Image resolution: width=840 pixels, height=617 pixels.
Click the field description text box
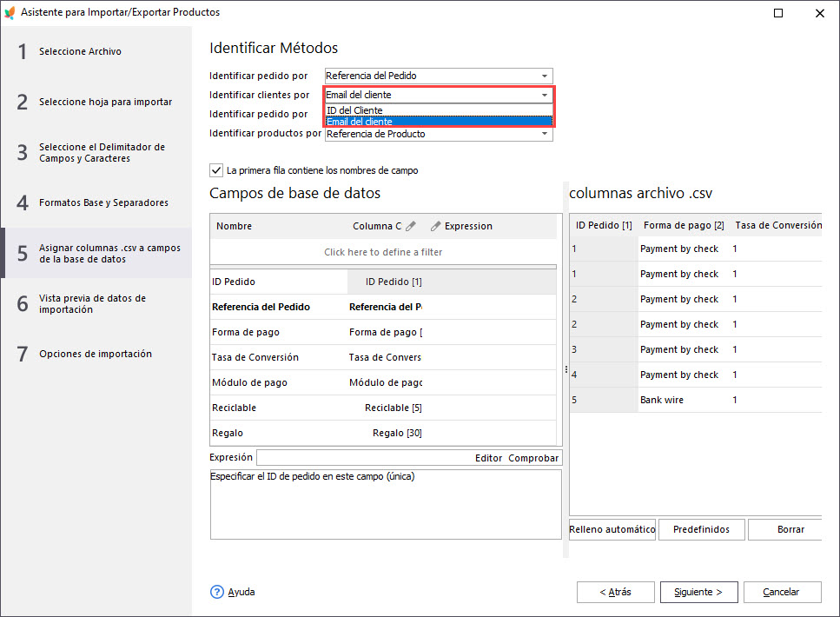pos(386,504)
